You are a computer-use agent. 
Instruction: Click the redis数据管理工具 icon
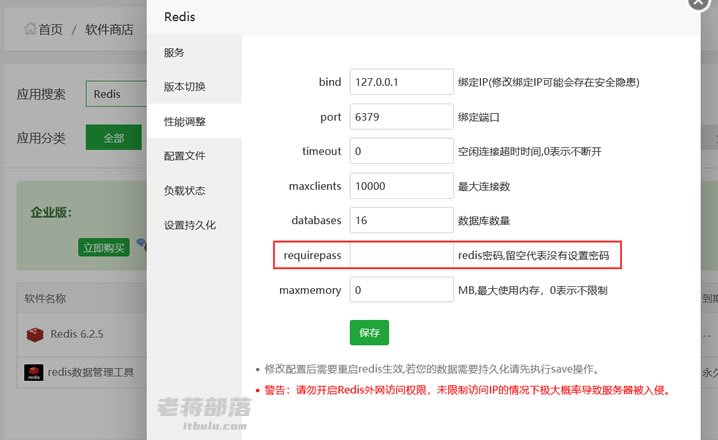pyautogui.click(x=34, y=373)
